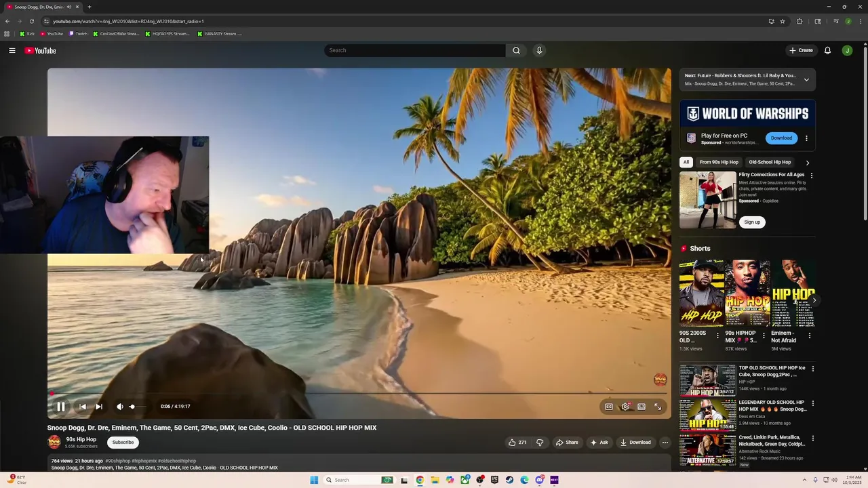Seek within the red video progress bar
Image resolution: width=868 pixels, height=488 pixels.
[359, 393]
